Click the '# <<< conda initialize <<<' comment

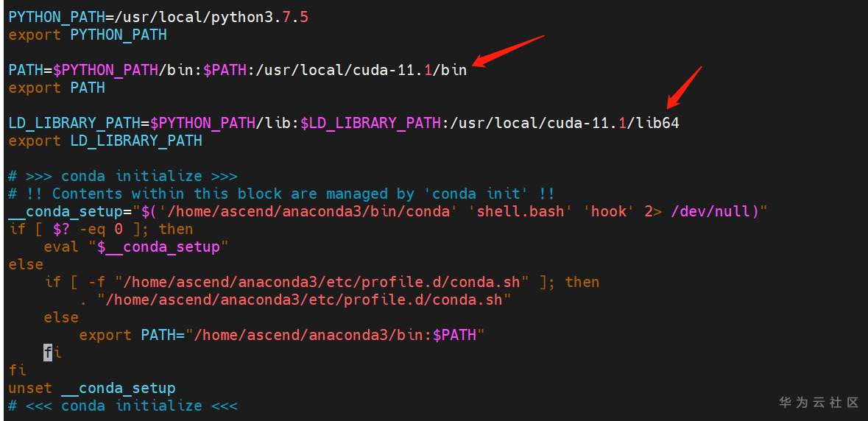[123, 406]
